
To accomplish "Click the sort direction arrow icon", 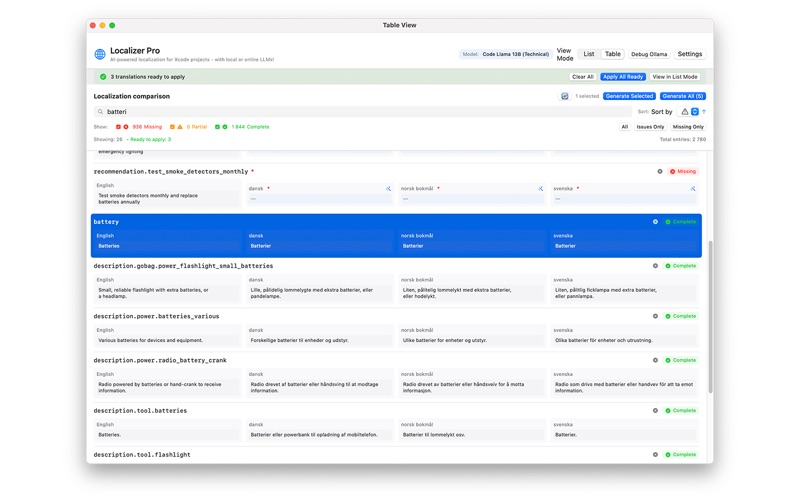I will pyautogui.click(x=704, y=111).
